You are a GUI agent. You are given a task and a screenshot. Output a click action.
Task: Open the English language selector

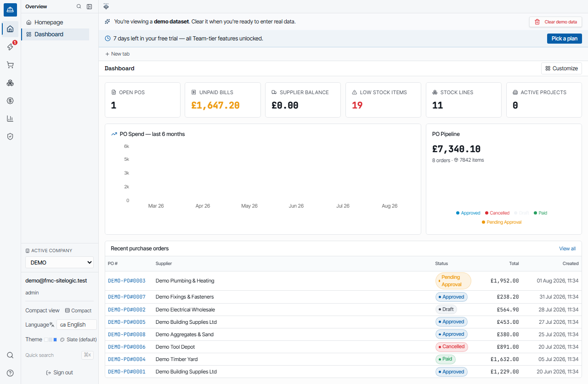pyautogui.click(x=77, y=325)
